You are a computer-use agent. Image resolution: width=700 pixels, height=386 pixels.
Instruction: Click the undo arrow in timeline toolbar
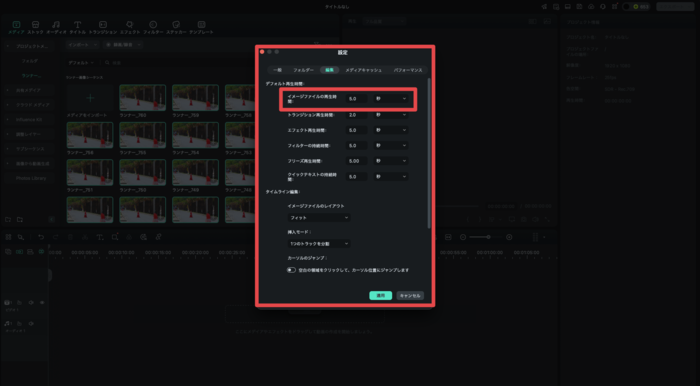[x=41, y=237]
